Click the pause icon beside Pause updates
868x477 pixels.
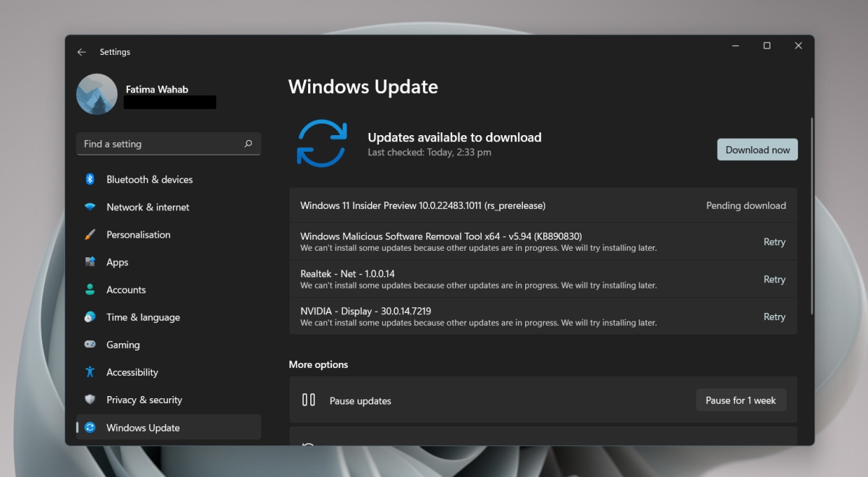(309, 400)
